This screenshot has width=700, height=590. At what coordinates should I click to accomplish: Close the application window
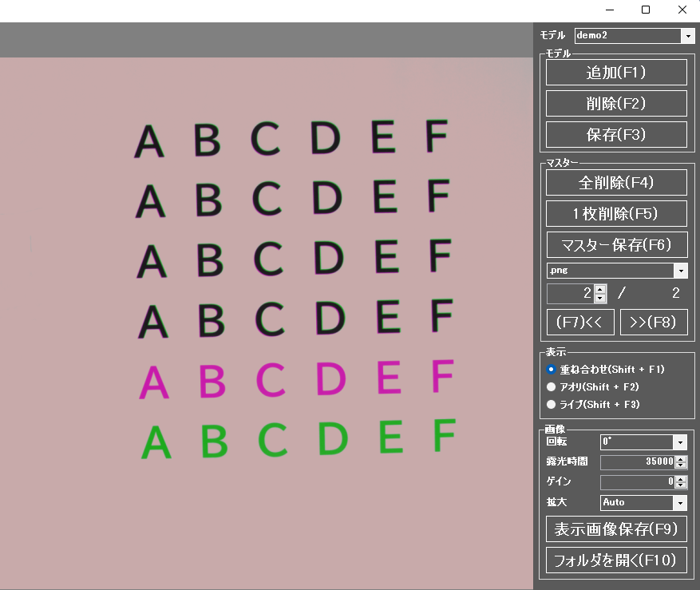tap(682, 10)
